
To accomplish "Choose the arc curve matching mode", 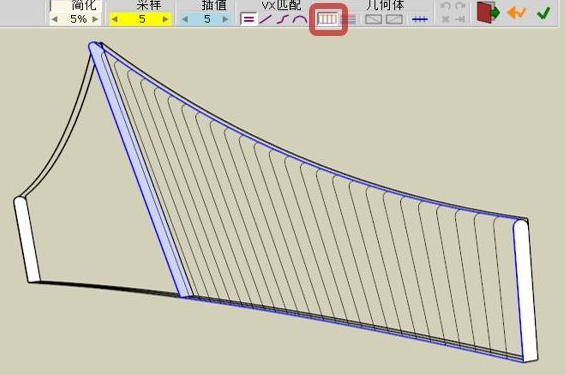I will coord(300,19).
